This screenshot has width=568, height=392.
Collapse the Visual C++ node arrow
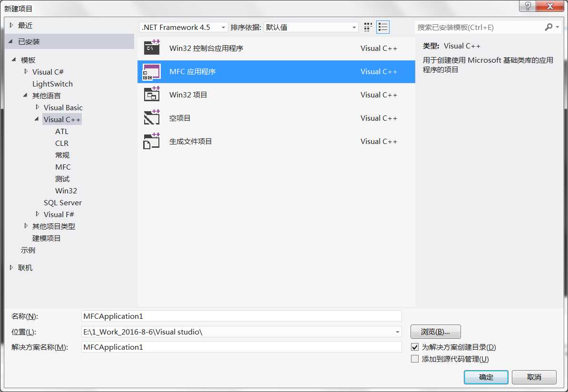click(37, 119)
